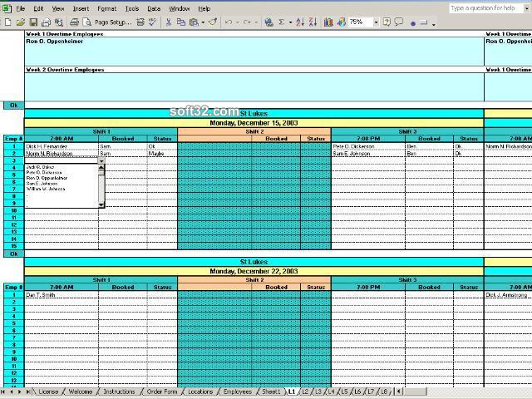Open the Insert menu
The height and width of the screenshot is (399, 532).
81,9
